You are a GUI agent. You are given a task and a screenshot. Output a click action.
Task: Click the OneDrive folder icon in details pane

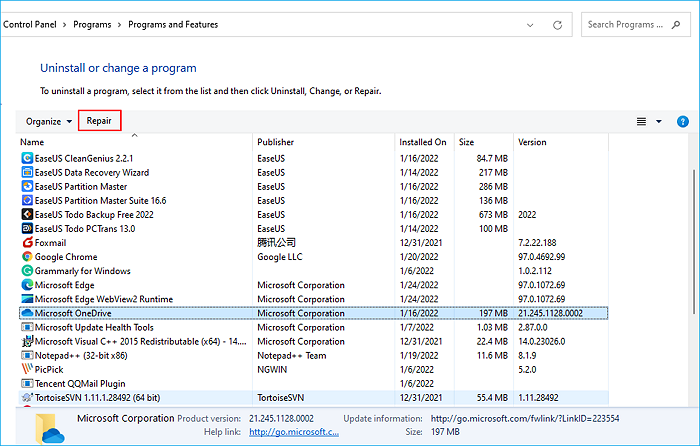pyautogui.click(x=49, y=429)
